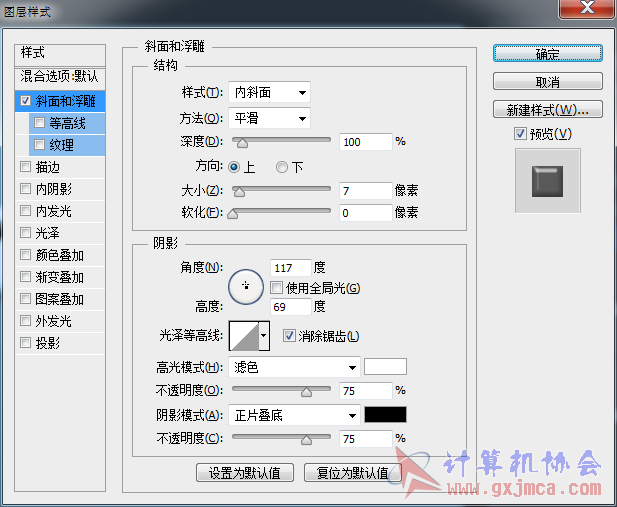Open the 方法 dropdown showing 平滑
The image size is (617, 507).
pos(270,118)
